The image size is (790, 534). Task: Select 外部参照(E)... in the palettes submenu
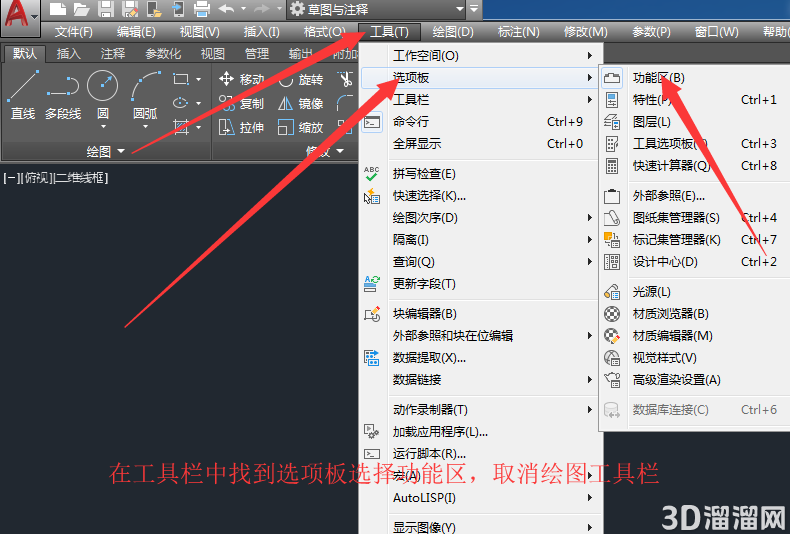click(695, 196)
